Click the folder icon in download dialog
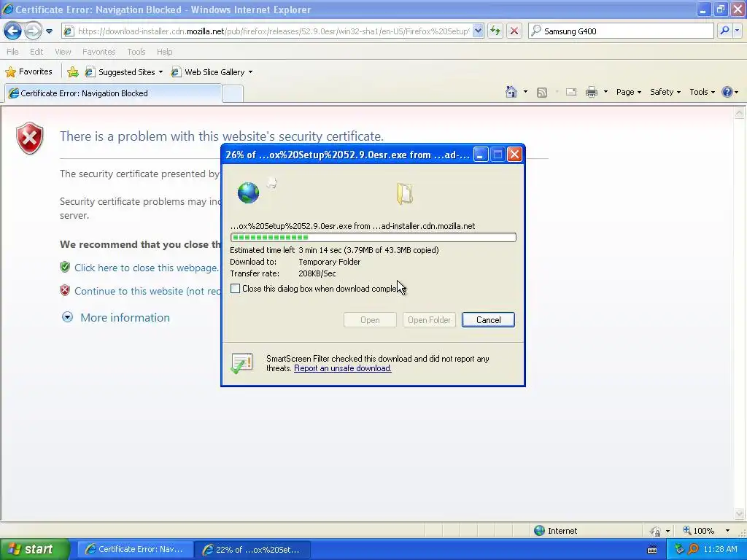747x560 pixels. tap(404, 194)
